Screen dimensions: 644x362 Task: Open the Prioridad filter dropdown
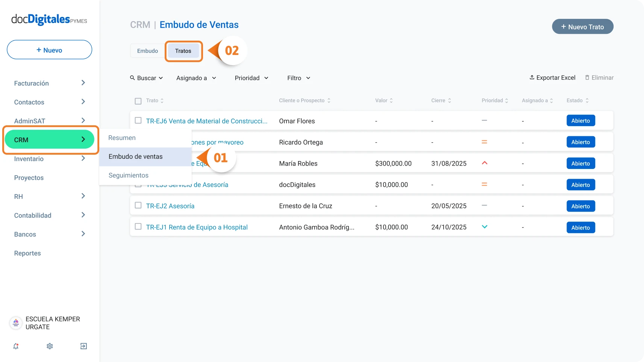pyautogui.click(x=252, y=78)
